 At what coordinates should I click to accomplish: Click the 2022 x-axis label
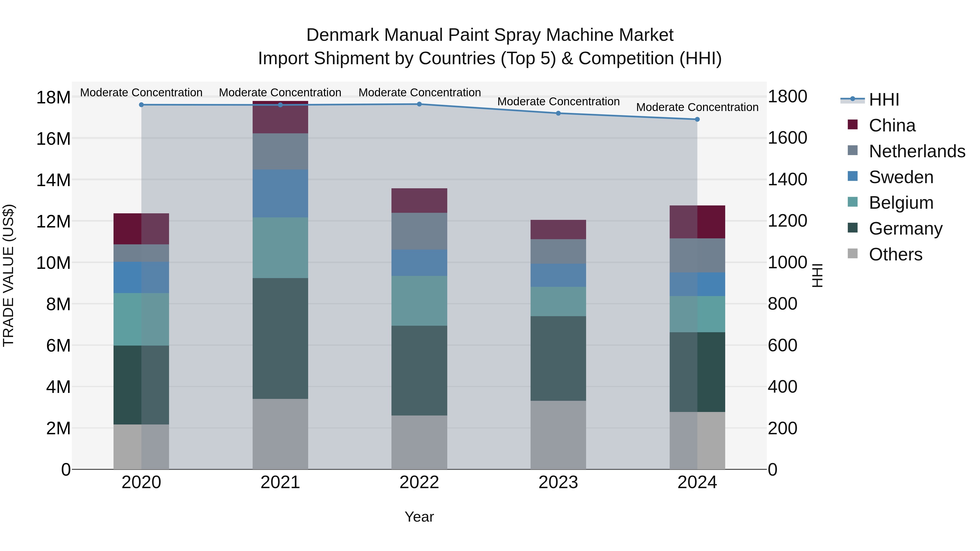pyautogui.click(x=419, y=482)
